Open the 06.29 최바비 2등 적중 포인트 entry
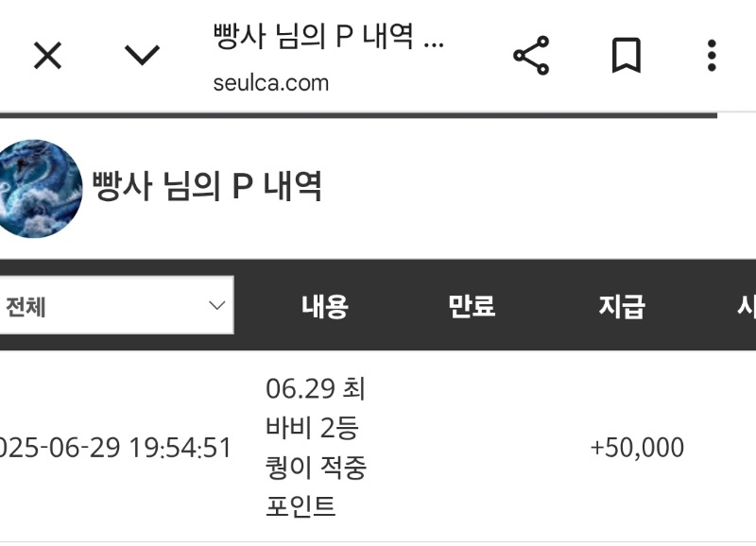The height and width of the screenshot is (546, 756). click(x=316, y=447)
